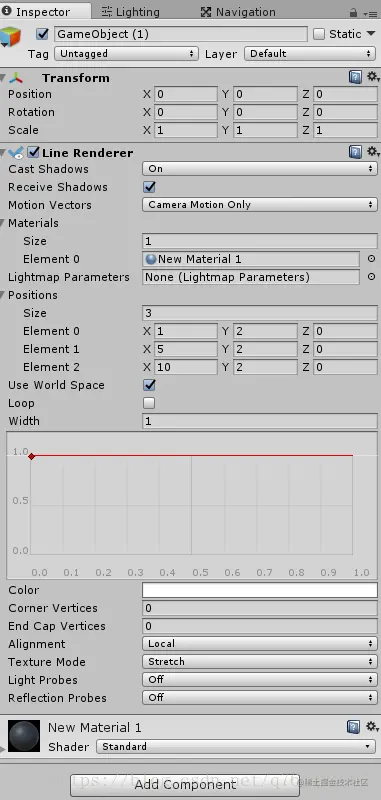
Task: Switch to the Navigation tab
Action: [x=238, y=12]
